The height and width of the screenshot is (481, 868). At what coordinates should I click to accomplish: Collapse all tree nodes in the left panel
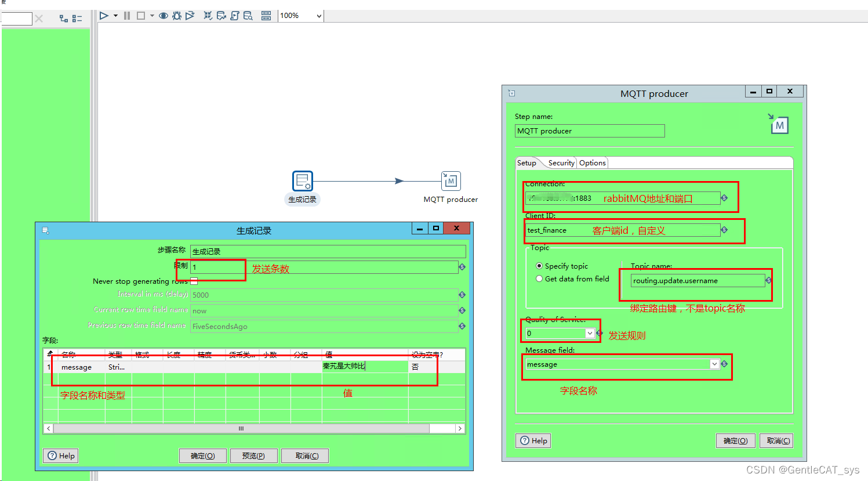coord(77,19)
